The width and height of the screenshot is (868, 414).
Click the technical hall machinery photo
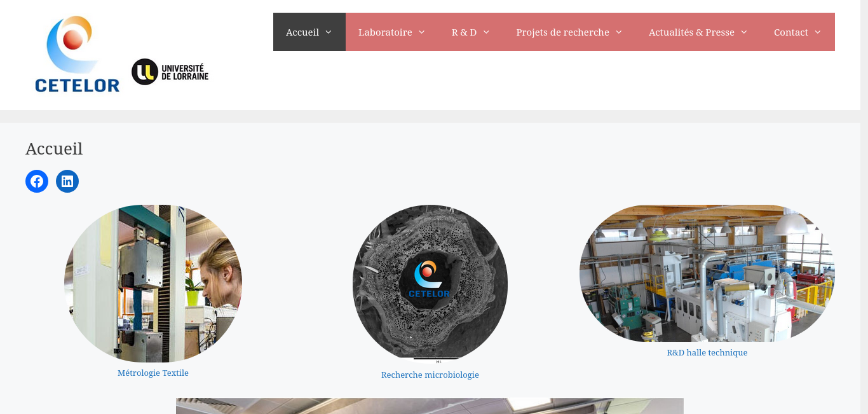coord(707,273)
